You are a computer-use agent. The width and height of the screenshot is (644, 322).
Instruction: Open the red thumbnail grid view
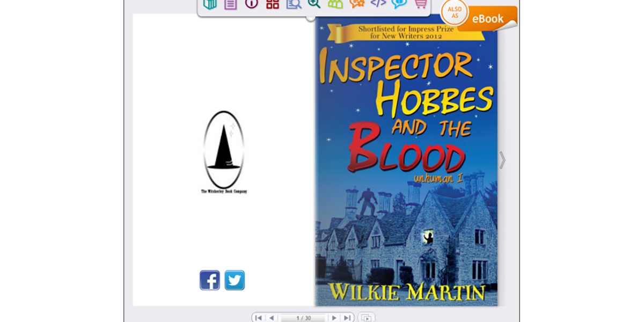tap(273, 3)
